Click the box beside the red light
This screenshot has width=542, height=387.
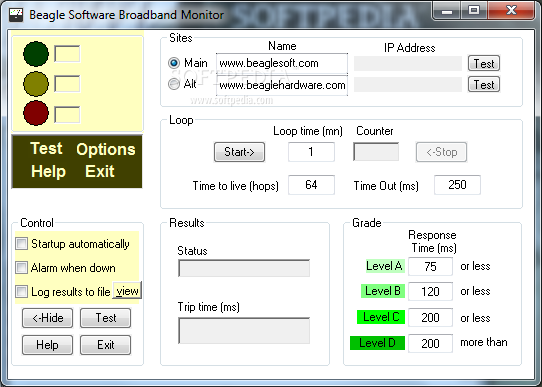point(67,114)
